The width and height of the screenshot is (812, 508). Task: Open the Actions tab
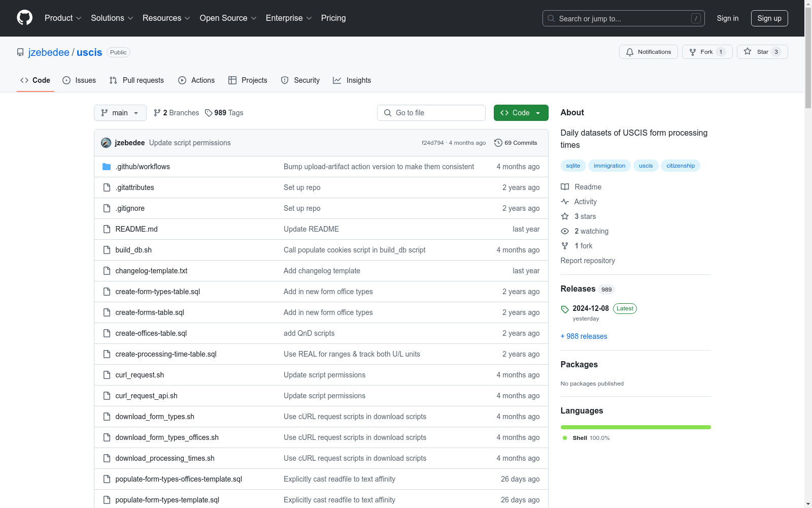[x=196, y=80]
